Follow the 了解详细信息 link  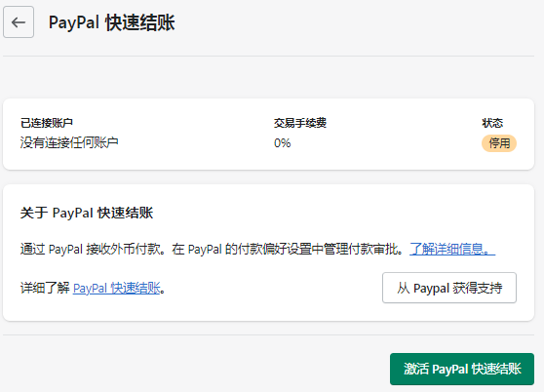click(x=452, y=249)
